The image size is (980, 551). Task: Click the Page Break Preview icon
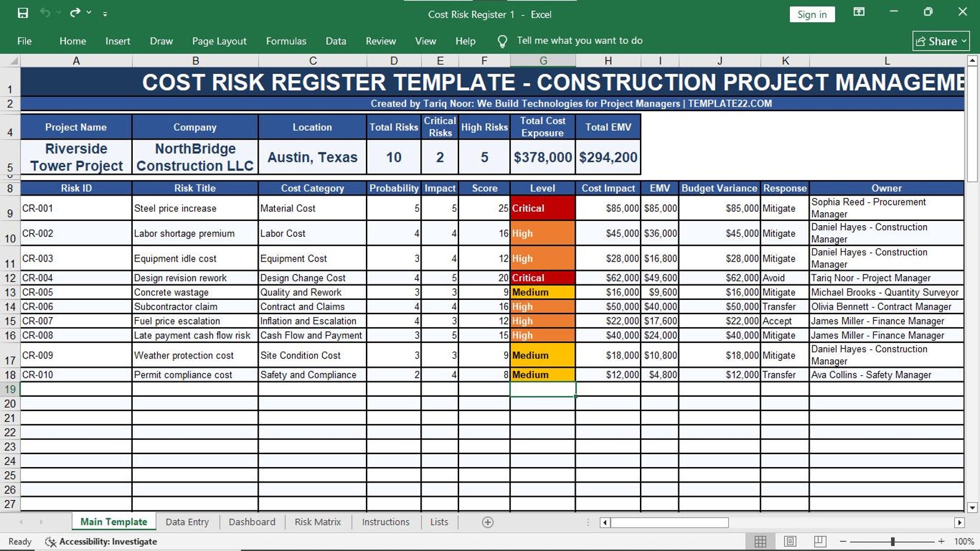pos(820,542)
